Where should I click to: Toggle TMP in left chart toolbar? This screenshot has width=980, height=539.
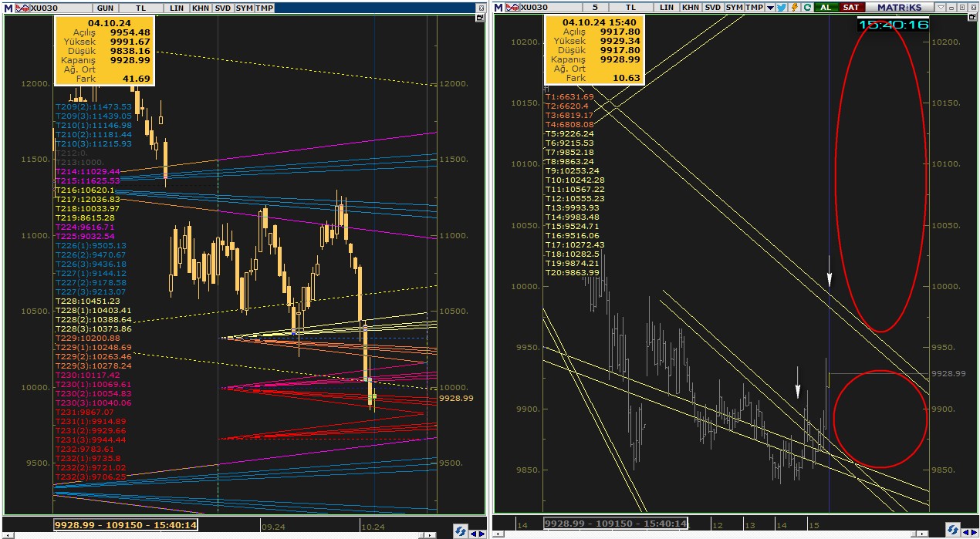[x=264, y=7]
